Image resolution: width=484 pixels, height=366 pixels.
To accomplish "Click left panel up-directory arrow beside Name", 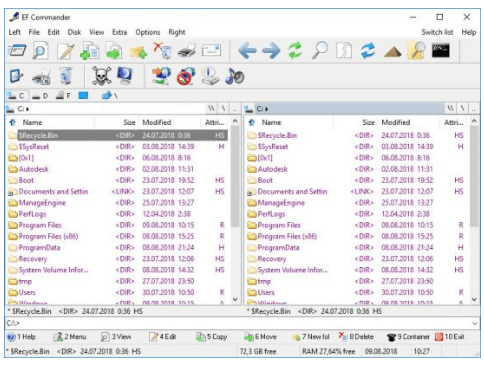I will [13, 122].
